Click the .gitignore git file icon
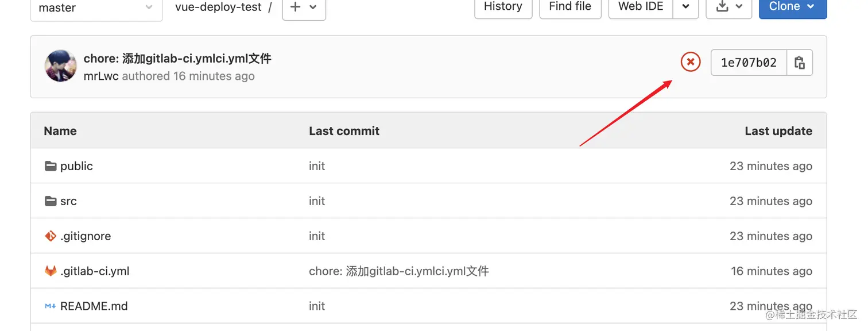The image size is (868, 331). (x=51, y=236)
